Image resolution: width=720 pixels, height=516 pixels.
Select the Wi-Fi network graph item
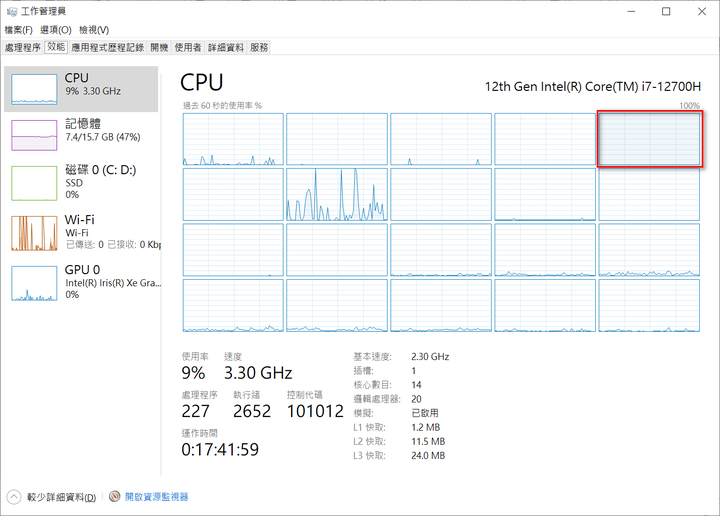coord(81,234)
